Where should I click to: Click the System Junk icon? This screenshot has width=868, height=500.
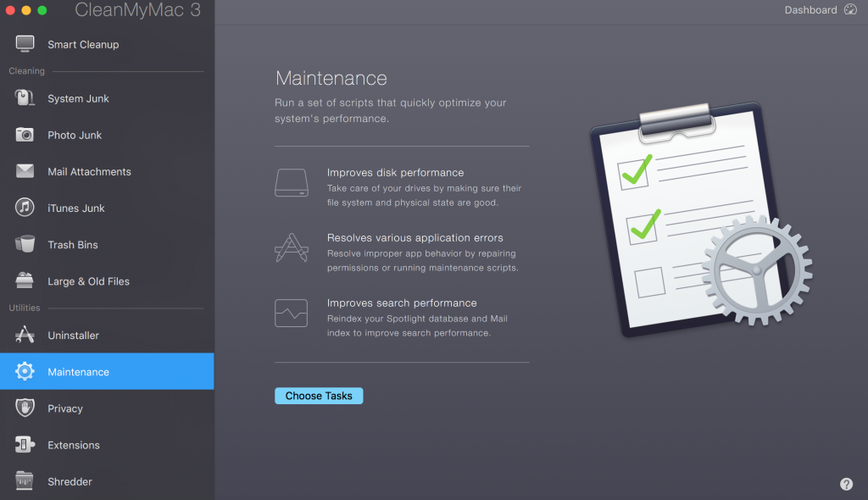pos(25,98)
